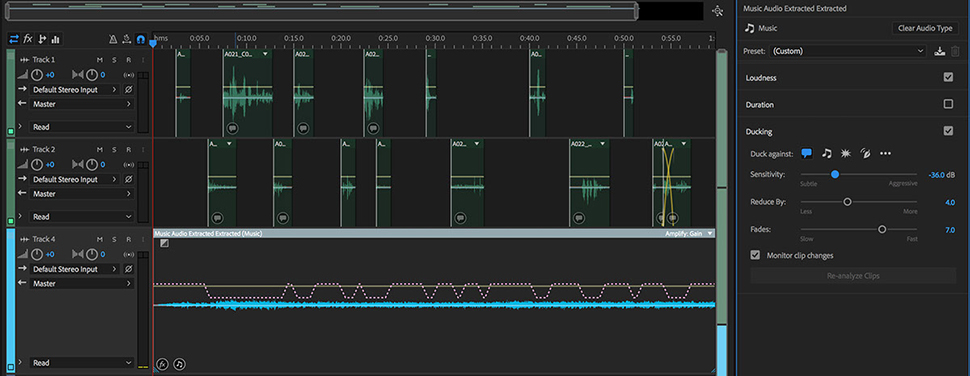Toggle polarity reverse on Track 2
Viewport: 970px width, 376px height.
coord(128,179)
